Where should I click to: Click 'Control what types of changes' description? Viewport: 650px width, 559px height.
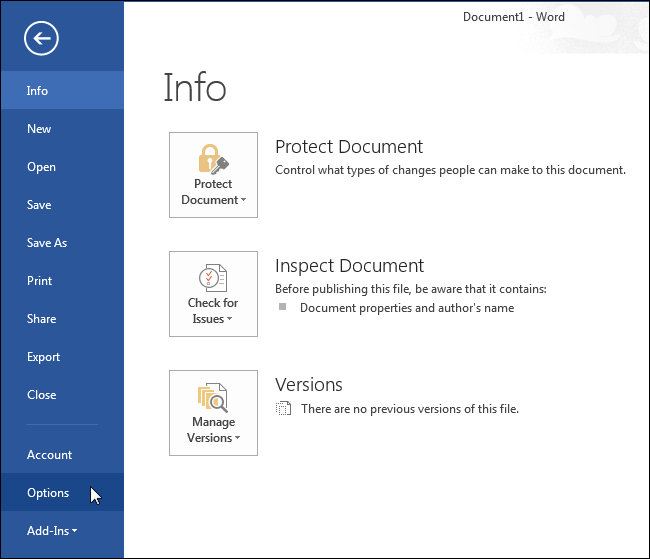pos(450,170)
